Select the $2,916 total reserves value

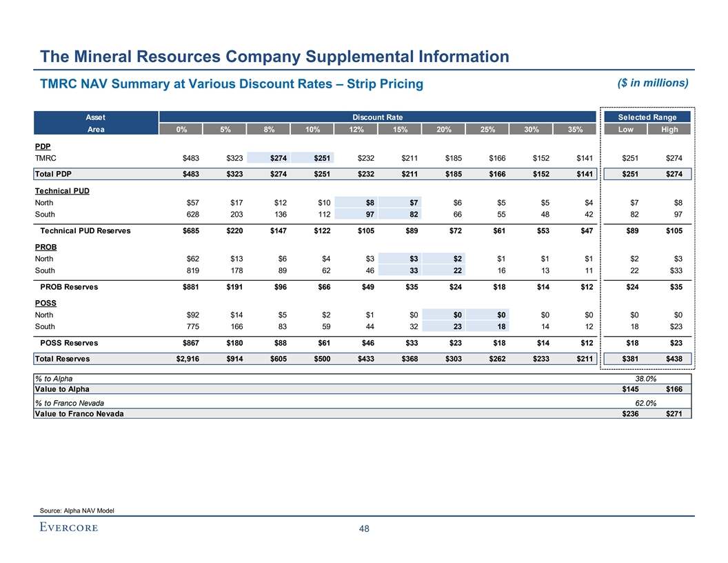click(x=182, y=359)
